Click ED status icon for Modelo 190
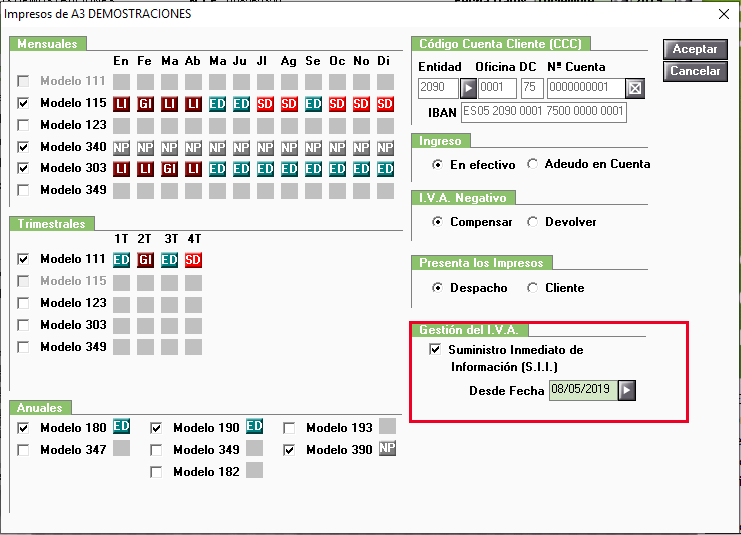The height and width of the screenshot is (535, 741). tap(254, 426)
